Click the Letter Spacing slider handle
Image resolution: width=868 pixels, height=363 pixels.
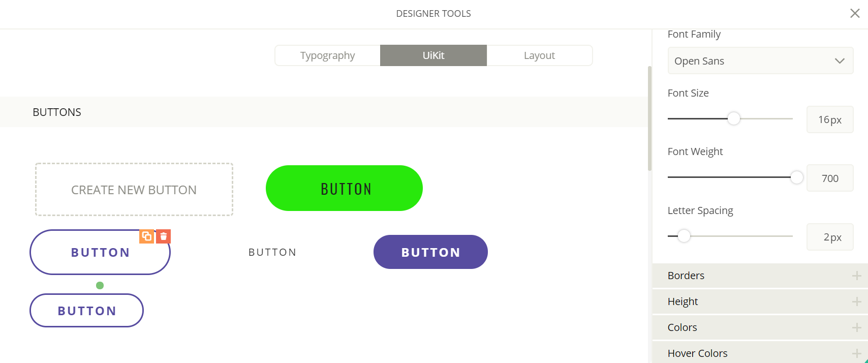pos(684,236)
